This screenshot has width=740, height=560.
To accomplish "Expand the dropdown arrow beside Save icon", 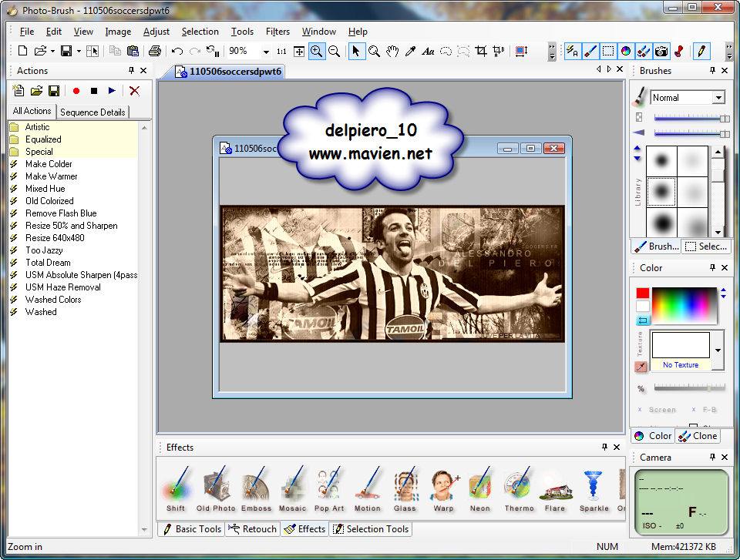I will point(79,52).
